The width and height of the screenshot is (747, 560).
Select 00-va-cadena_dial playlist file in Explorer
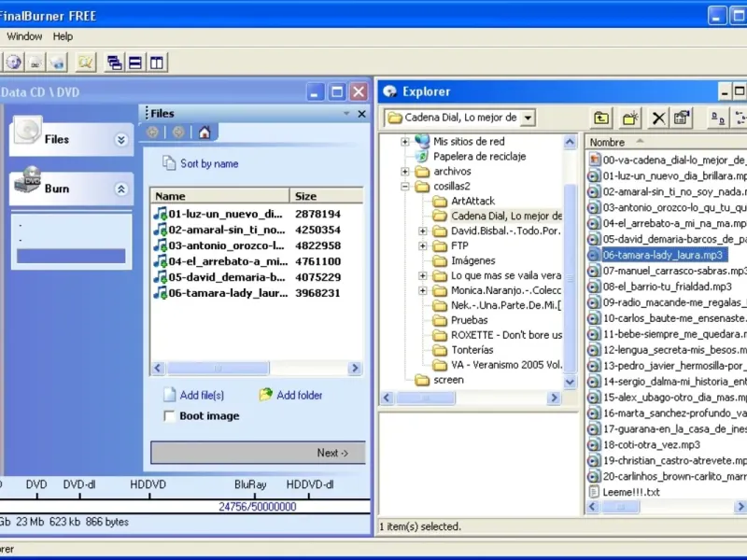[x=667, y=160]
